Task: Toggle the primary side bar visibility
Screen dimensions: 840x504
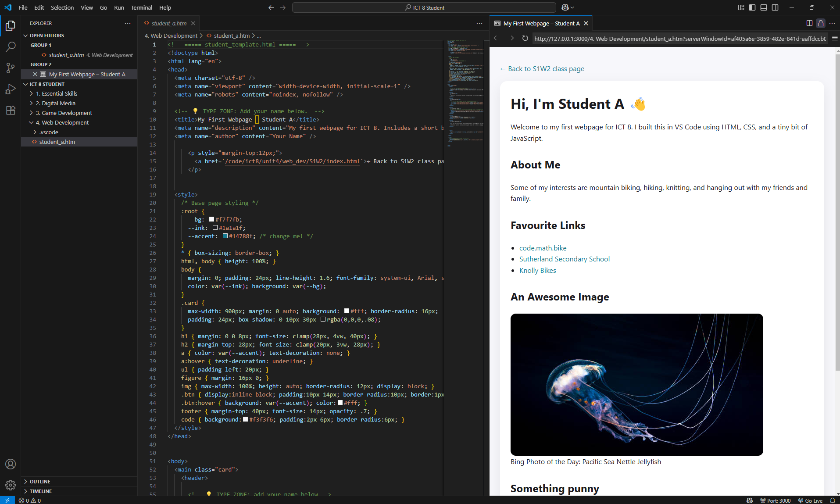Action: pyautogui.click(x=752, y=7)
